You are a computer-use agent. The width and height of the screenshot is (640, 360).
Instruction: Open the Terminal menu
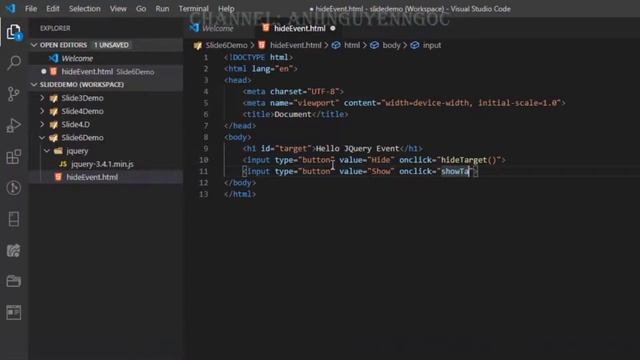[x=193, y=9]
